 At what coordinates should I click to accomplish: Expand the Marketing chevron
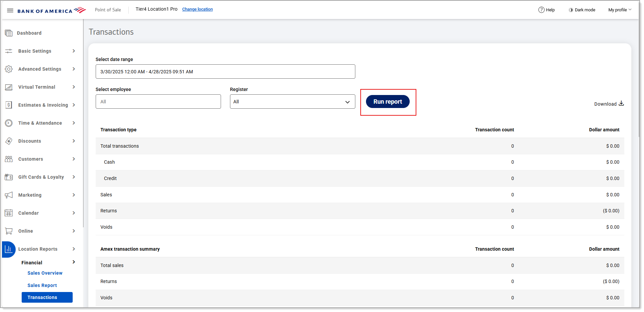coord(74,195)
